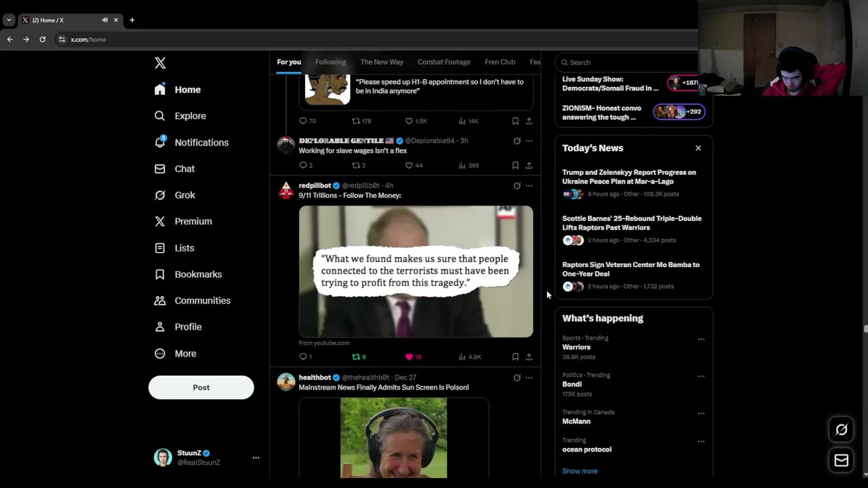Image resolution: width=868 pixels, height=488 pixels.
Task: Open options for Bondi trend
Action: pyautogui.click(x=701, y=376)
